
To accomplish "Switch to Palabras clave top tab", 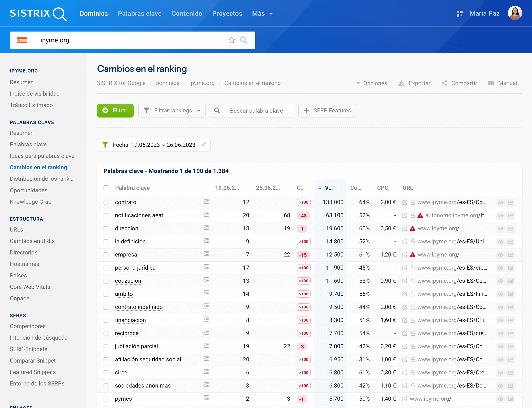I will [x=140, y=14].
